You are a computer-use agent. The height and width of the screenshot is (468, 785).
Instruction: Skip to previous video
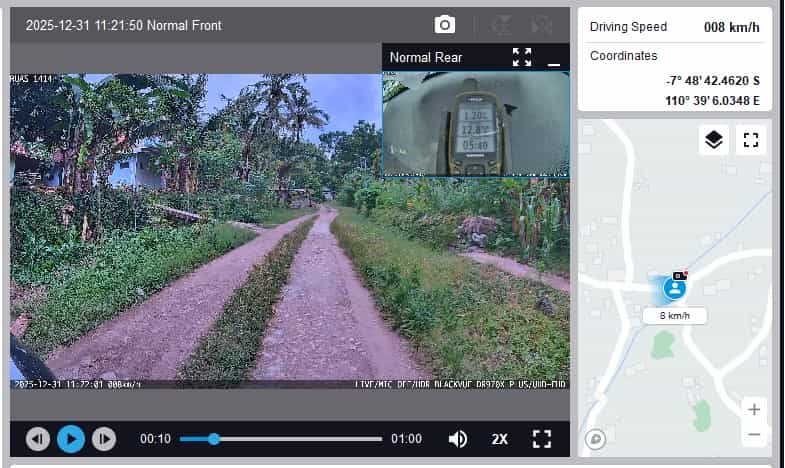tap(37, 438)
